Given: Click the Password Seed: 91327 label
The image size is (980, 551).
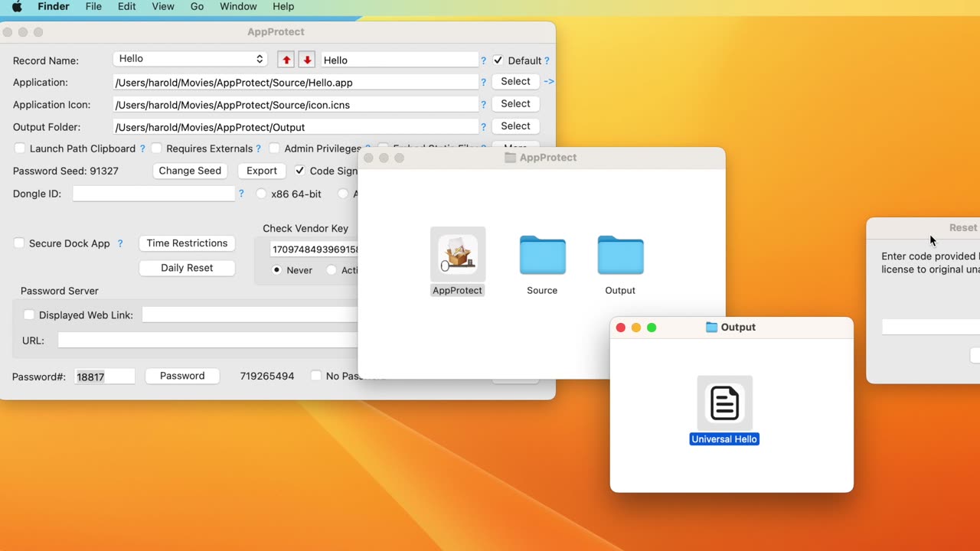Looking at the screenshot, I should pos(66,171).
